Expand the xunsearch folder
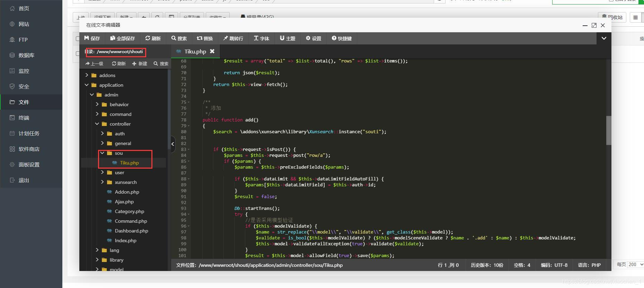The height and width of the screenshot is (288, 644). [102, 182]
